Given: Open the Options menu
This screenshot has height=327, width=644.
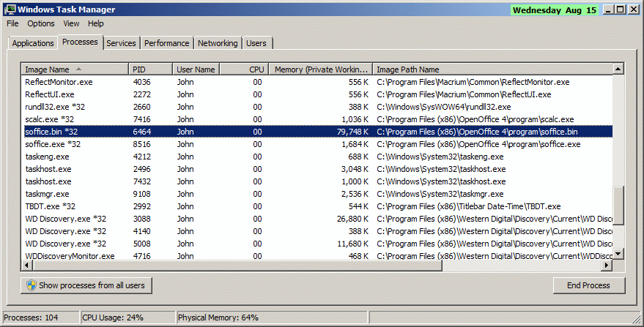Looking at the screenshot, I should (41, 23).
